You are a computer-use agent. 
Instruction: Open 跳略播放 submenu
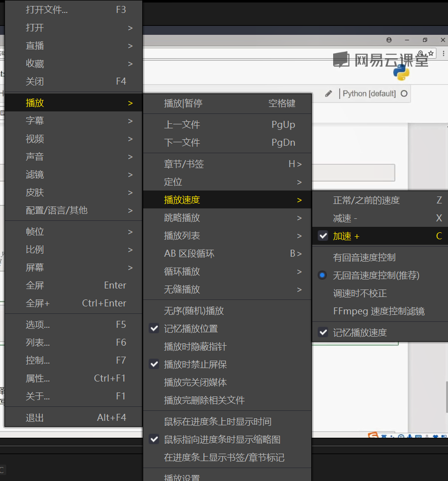click(227, 218)
